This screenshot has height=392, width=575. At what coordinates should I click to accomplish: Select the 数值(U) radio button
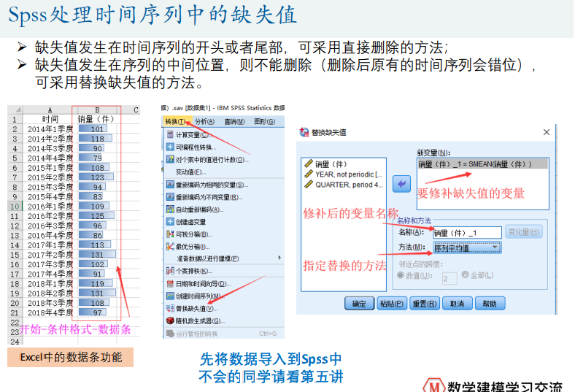[x=400, y=276]
